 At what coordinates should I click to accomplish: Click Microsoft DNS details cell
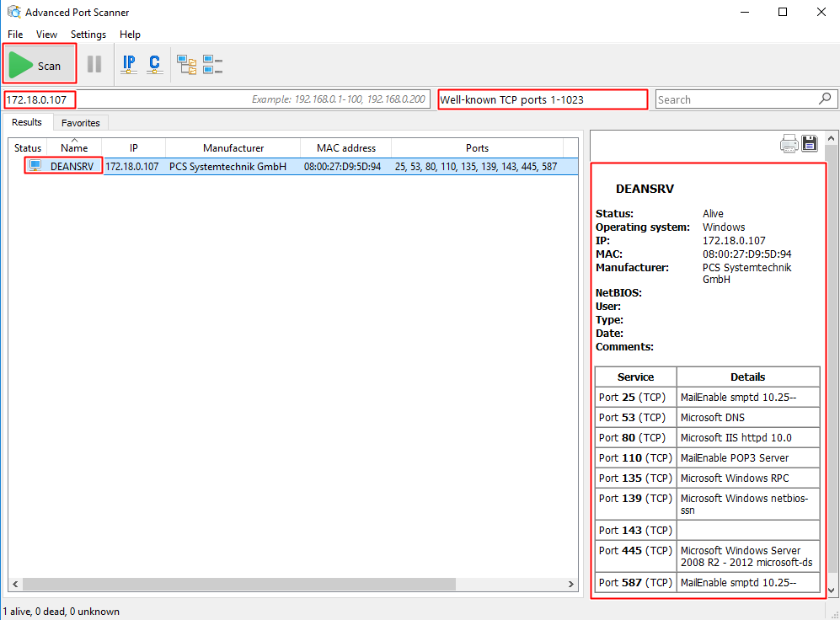pos(748,417)
